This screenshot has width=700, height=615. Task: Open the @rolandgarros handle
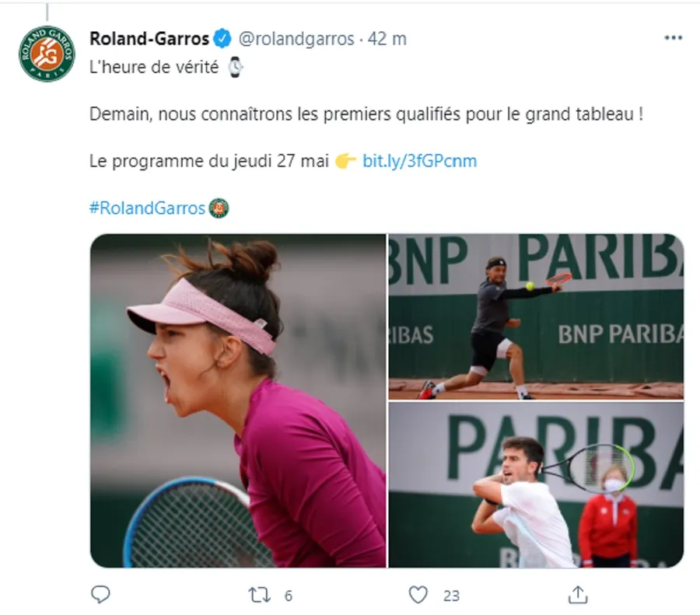296,40
